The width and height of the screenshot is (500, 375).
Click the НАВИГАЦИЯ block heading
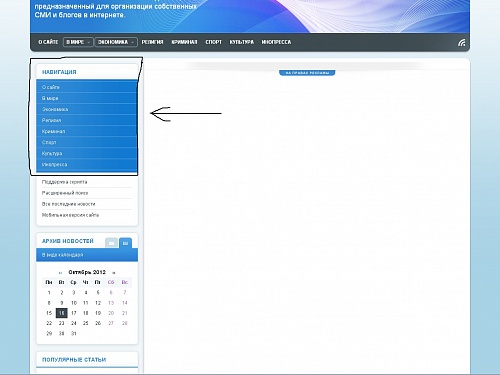[x=59, y=72]
